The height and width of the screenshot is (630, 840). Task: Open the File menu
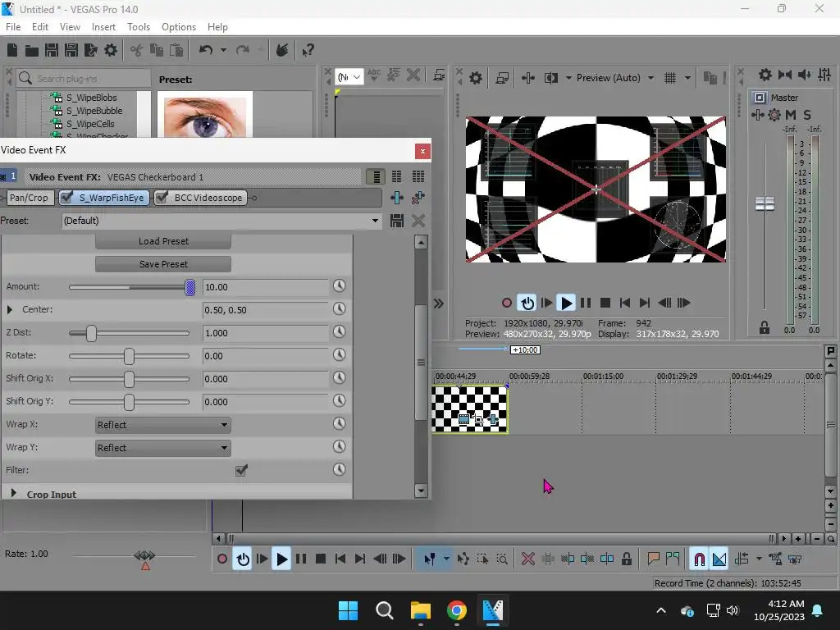[13, 27]
